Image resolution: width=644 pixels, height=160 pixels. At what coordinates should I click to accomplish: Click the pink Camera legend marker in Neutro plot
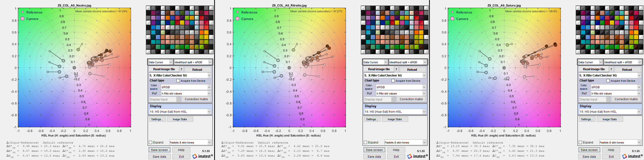pyautogui.click(x=23, y=18)
